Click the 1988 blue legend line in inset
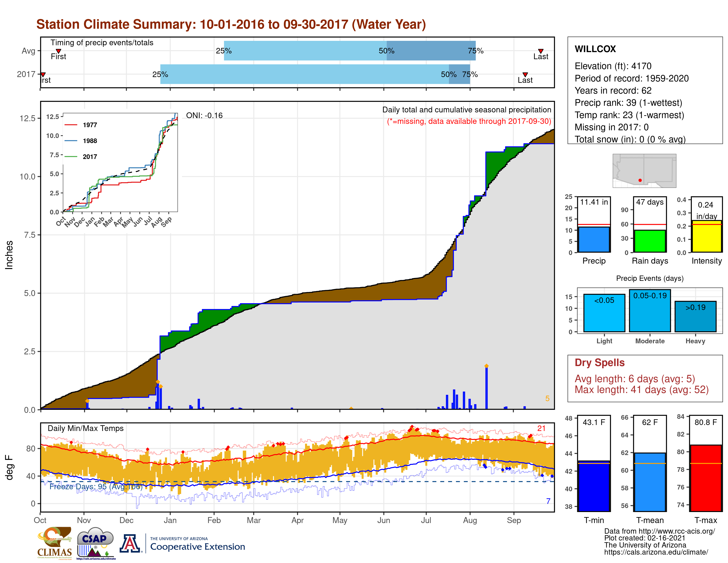728x563 pixels. tap(71, 141)
